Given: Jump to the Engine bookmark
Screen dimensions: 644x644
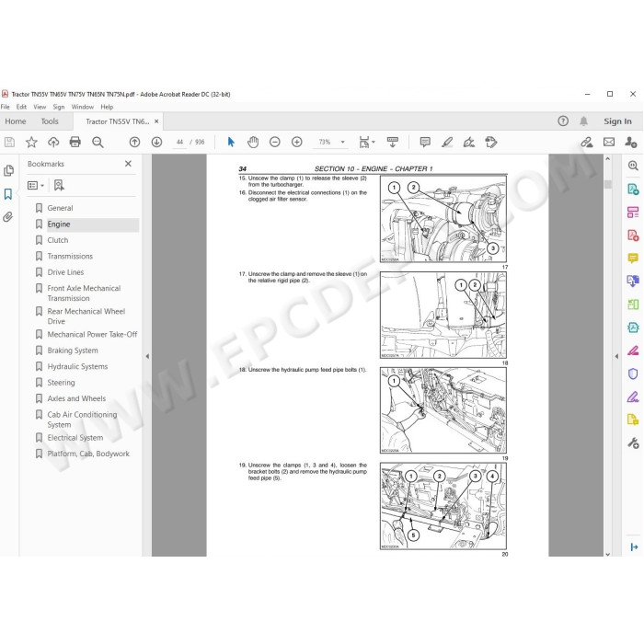Looking at the screenshot, I should click(59, 224).
